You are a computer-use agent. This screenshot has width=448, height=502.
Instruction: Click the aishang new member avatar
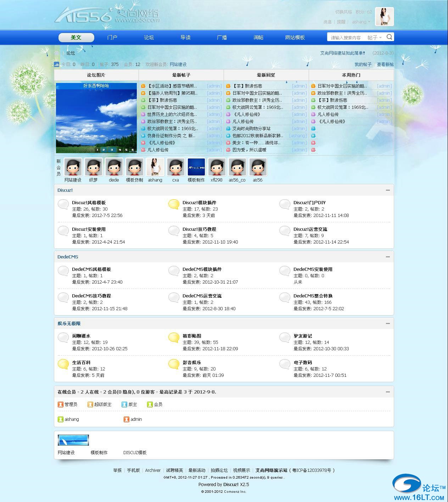coord(155,167)
